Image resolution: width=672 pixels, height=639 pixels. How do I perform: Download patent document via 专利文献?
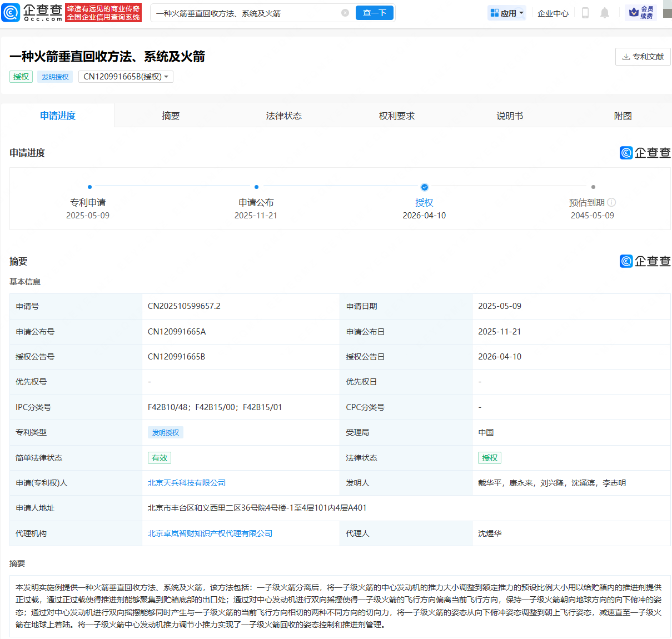643,57
